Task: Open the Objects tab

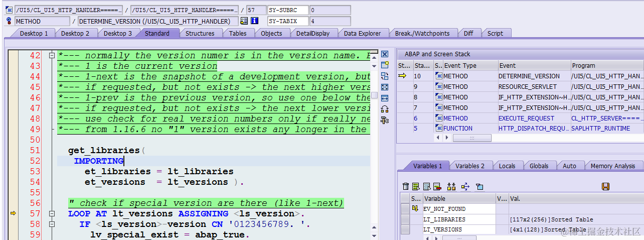Action: click(x=271, y=33)
